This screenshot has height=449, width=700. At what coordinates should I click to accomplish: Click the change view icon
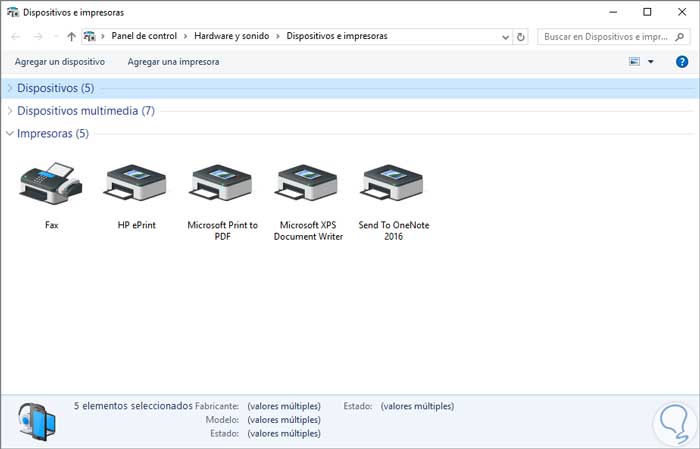(634, 62)
